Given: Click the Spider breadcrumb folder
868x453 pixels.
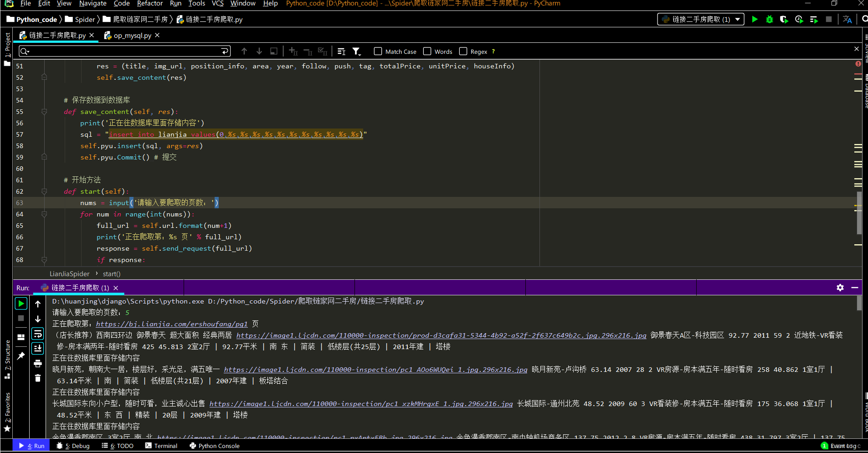Looking at the screenshot, I should coord(80,19).
